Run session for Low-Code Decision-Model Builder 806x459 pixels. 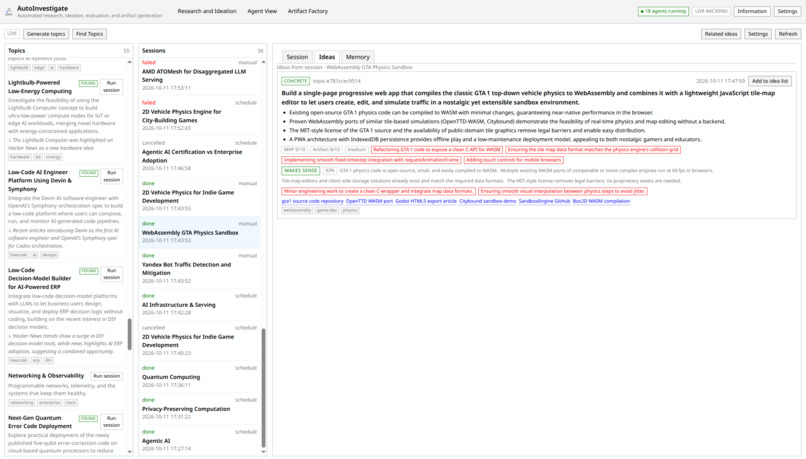pyautogui.click(x=112, y=274)
